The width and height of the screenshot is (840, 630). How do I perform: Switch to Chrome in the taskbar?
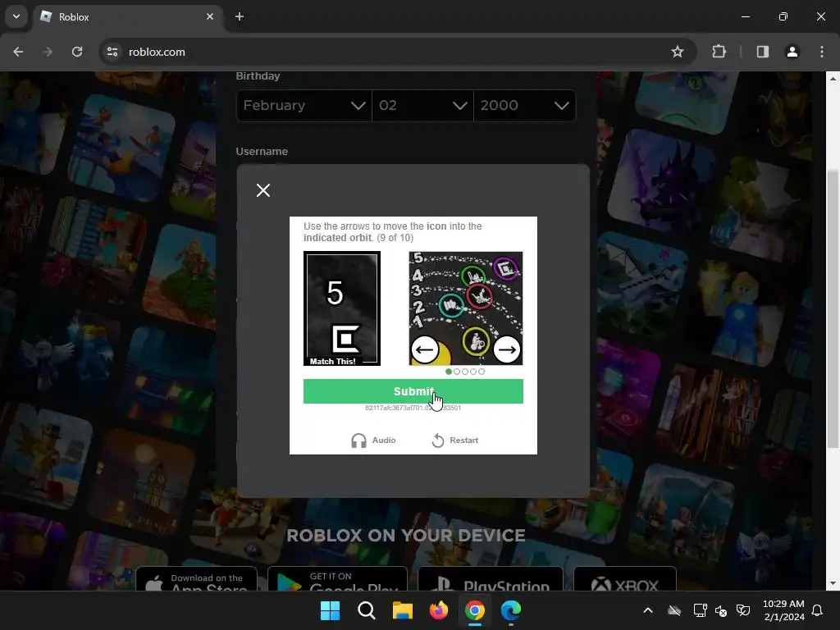(475, 610)
